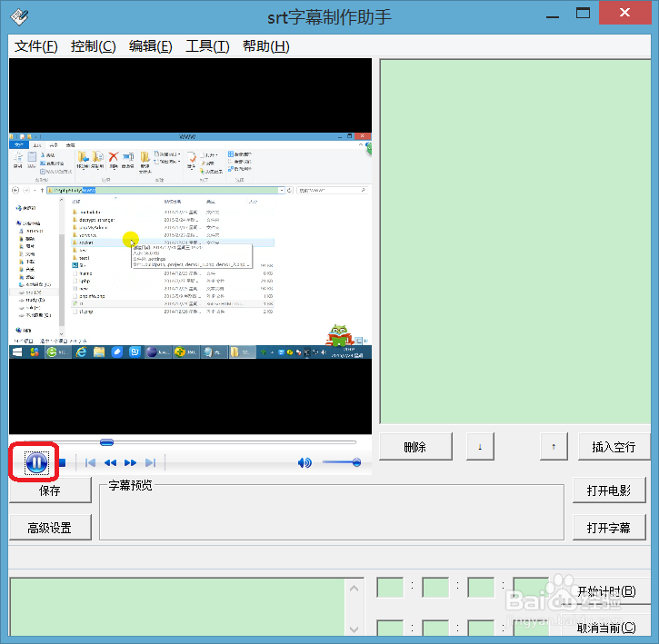Image resolution: width=659 pixels, height=644 pixels.
Task: Click the 插入空行 button
Action: pyautogui.click(x=614, y=447)
